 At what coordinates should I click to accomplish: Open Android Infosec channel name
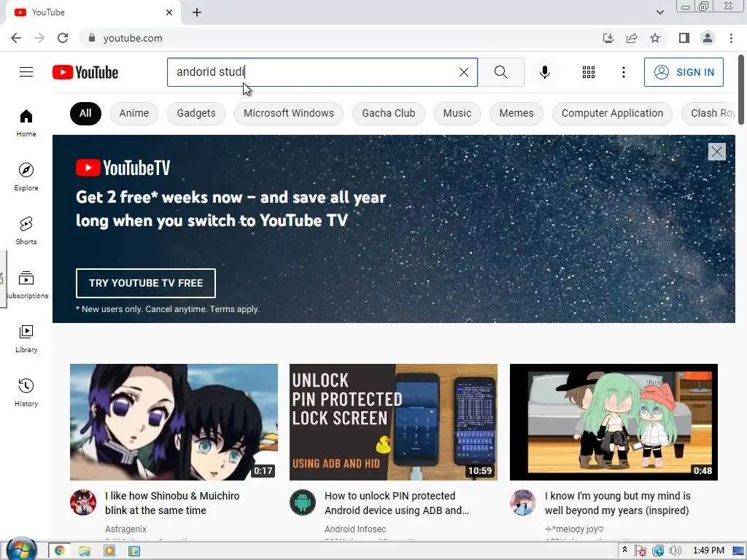(x=355, y=529)
